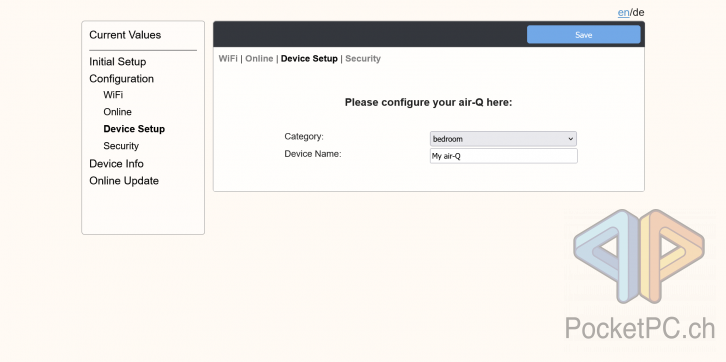The height and width of the screenshot is (362, 726).
Task: Click the Category: label text
Action: (x=304, y=137)
